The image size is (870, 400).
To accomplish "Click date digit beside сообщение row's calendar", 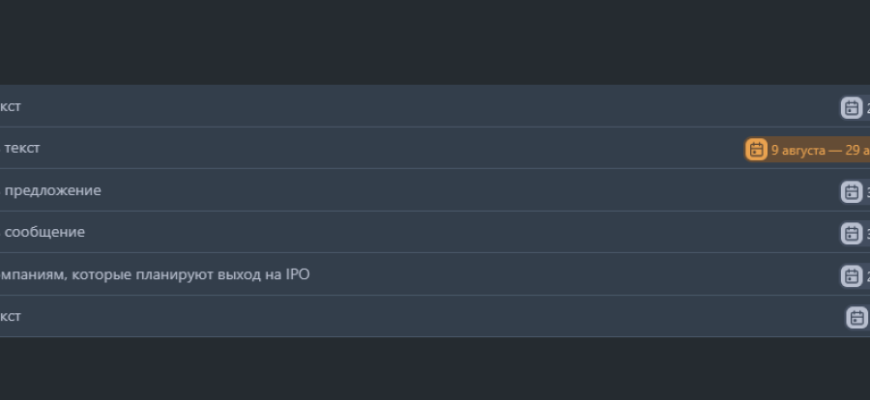I will pyautogui.click(x=867, y=234).
